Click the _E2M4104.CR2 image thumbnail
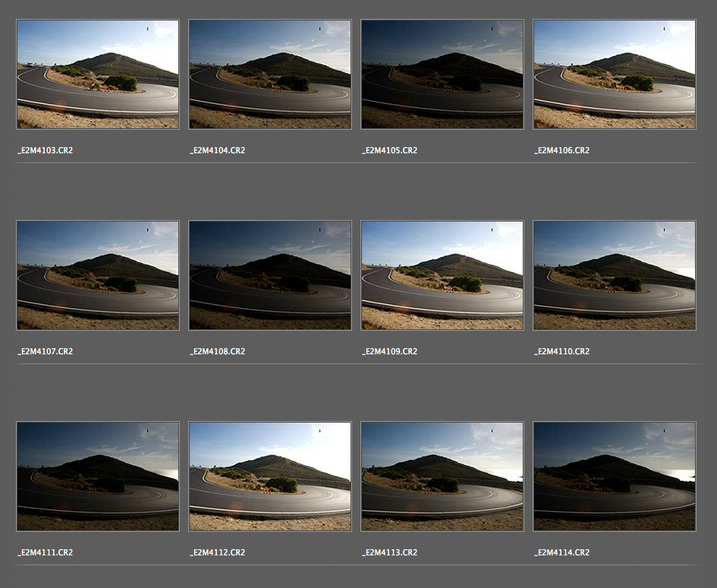Screen dimensions: 717x588 point(269,74)
